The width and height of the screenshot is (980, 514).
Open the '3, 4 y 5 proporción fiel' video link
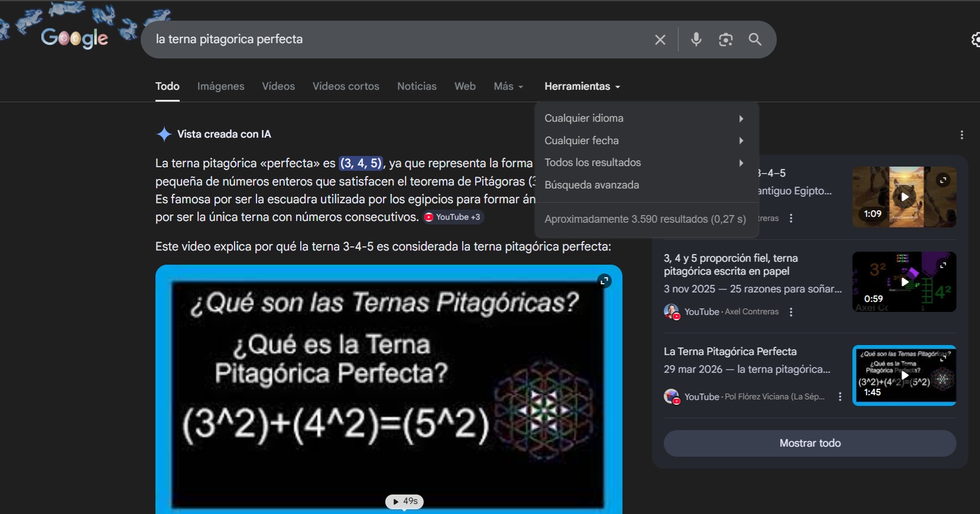pos(731,265)
